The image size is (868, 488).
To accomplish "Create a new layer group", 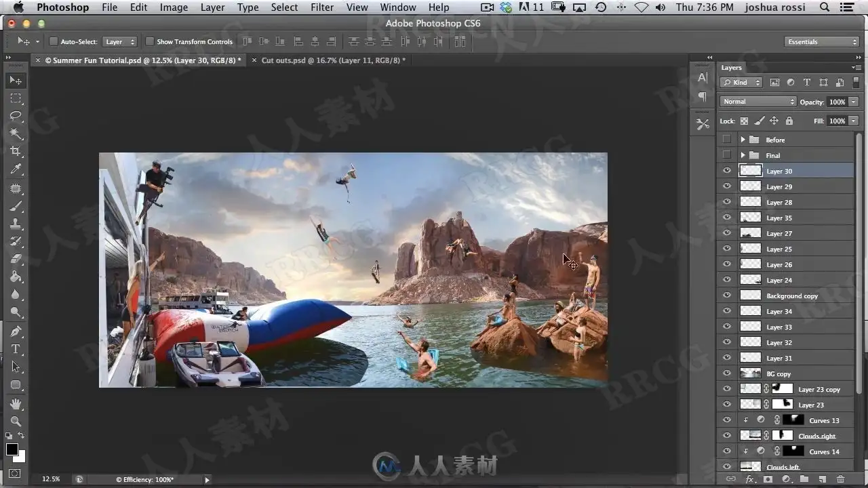I will pyautogui.click(x=805, y=479).
